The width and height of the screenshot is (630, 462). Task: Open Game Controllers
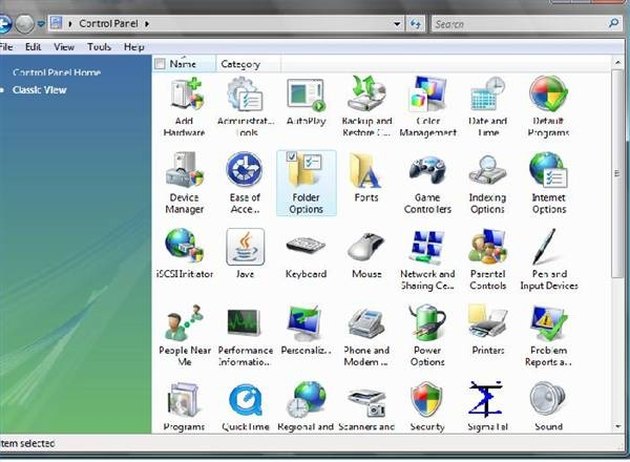point(428,183)
